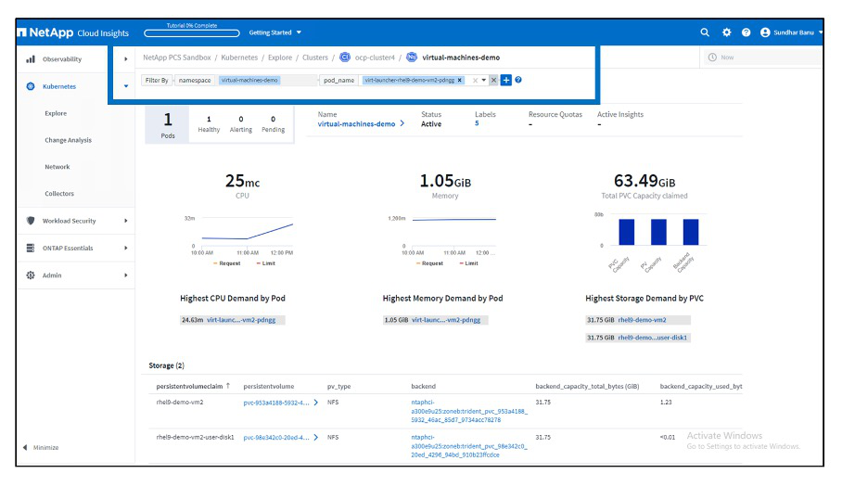Open the Getting Started dropdown
Image resolution: width=868 pixels, height=499 pixels.
274,32
